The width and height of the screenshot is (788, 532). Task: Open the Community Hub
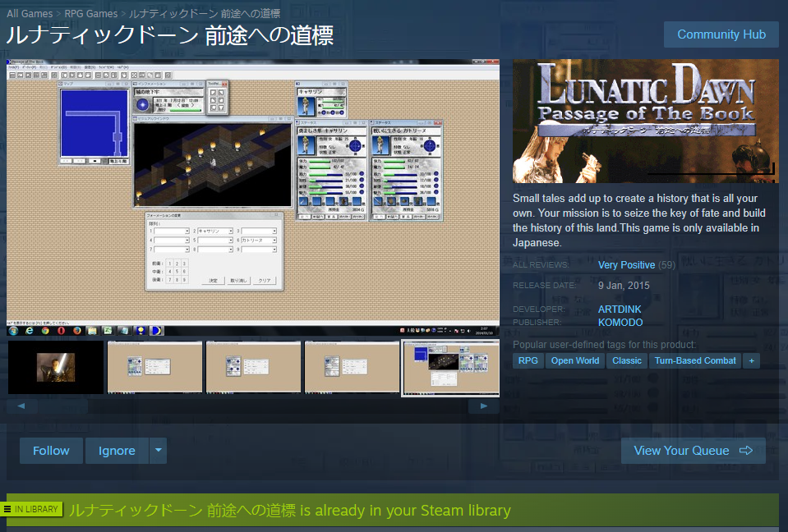[721, 34]
